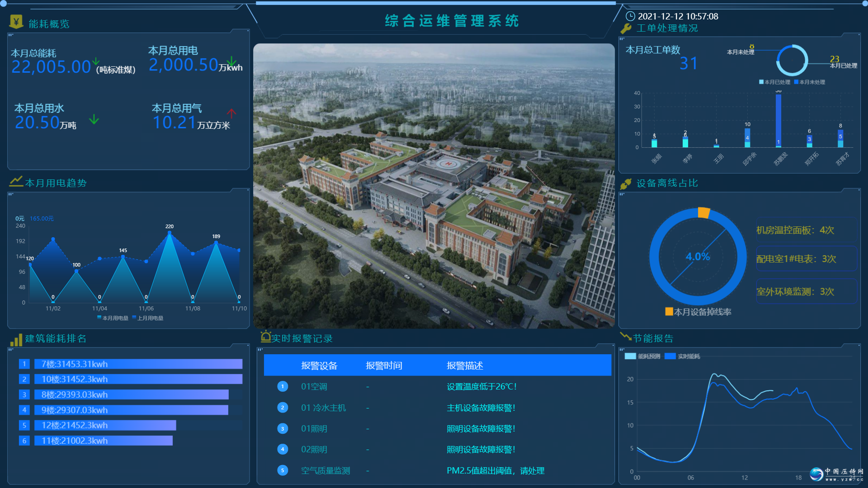Image resolution: width=868 pixels, height=488 pixels.
Task: Click the 报警时间 column header
Action: click(x=384, y=366)
